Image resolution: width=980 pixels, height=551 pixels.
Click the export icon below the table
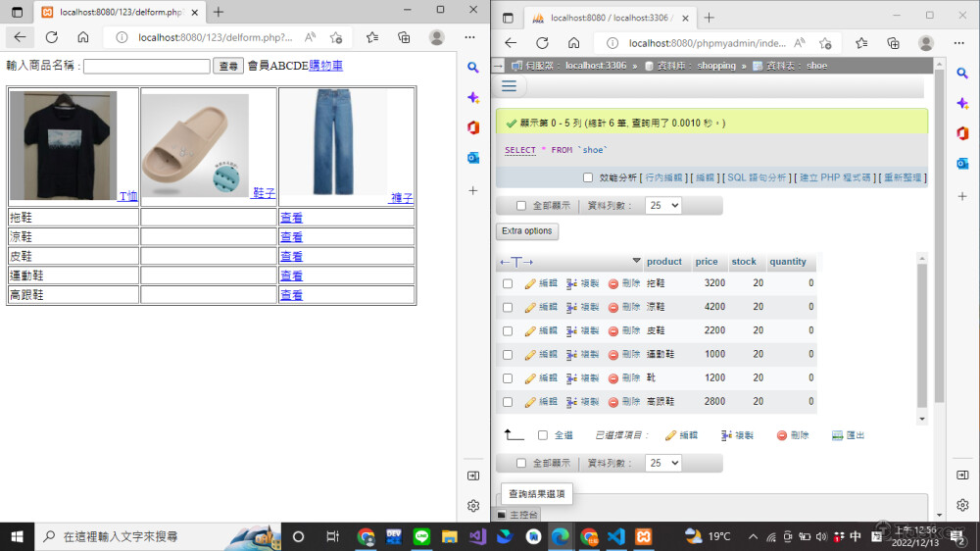(837, 435)
